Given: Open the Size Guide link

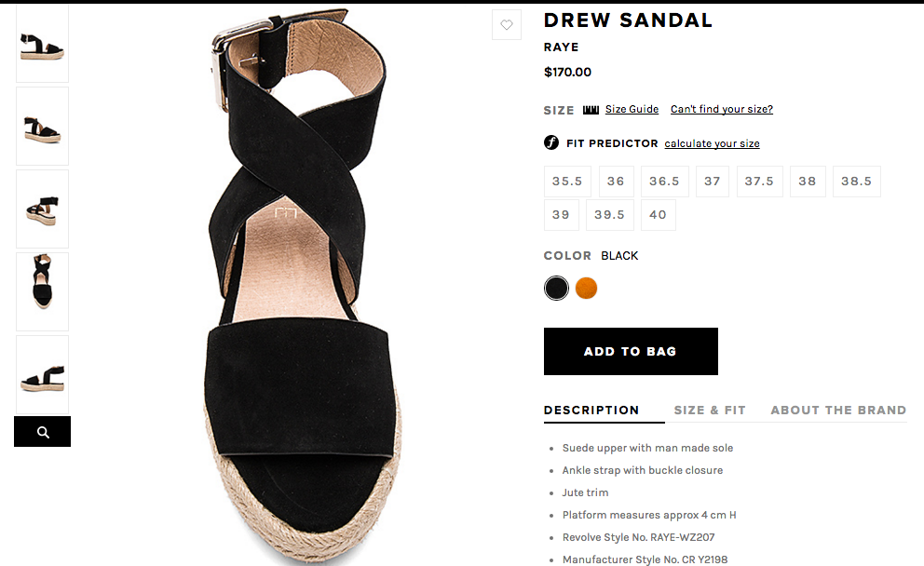Looking at the screenshot, I should pyautogui.click(x=632, y=109).
